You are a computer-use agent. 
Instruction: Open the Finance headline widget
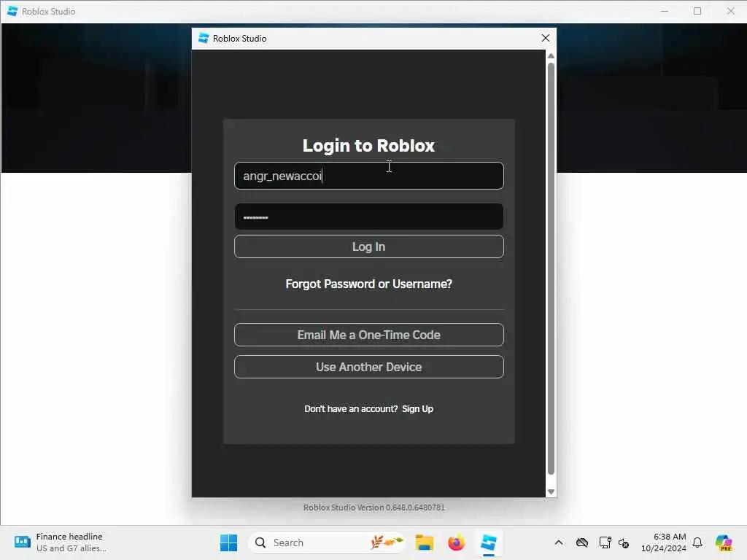pos(61,542)
